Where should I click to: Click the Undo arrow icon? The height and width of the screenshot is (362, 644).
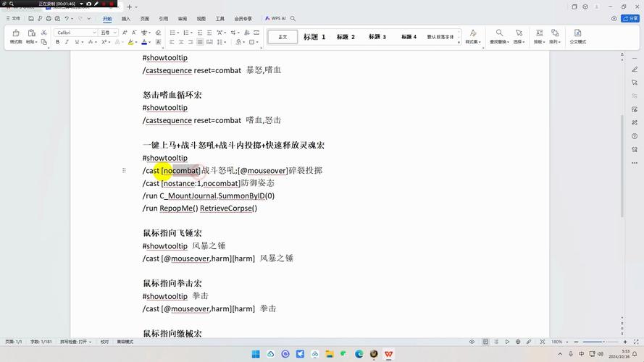click(x=67, y=19)
